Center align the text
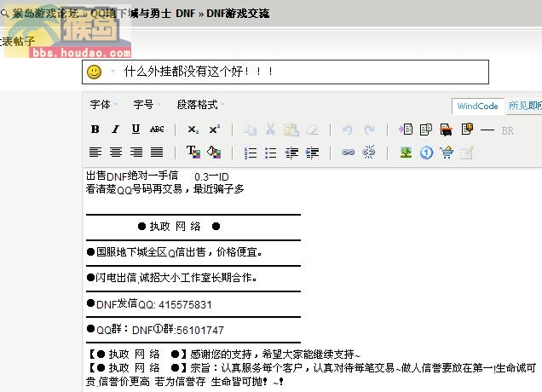542x392 pixels. tap(115, 152)
